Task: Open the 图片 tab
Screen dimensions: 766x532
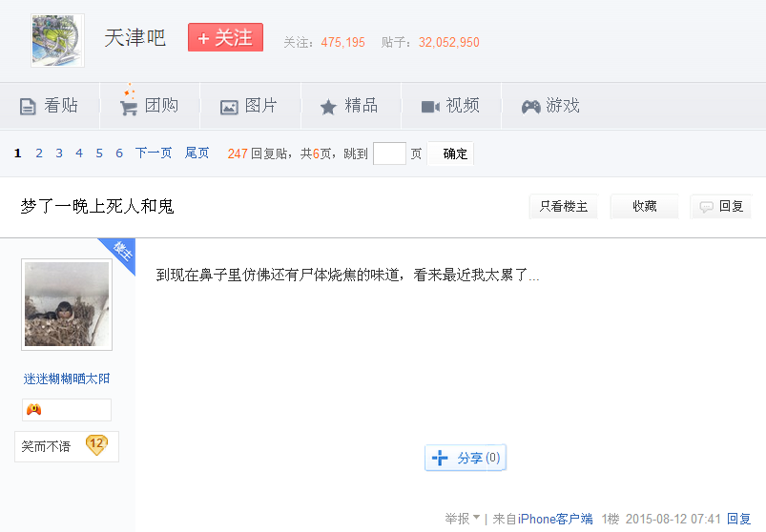Action: point(250,106)
